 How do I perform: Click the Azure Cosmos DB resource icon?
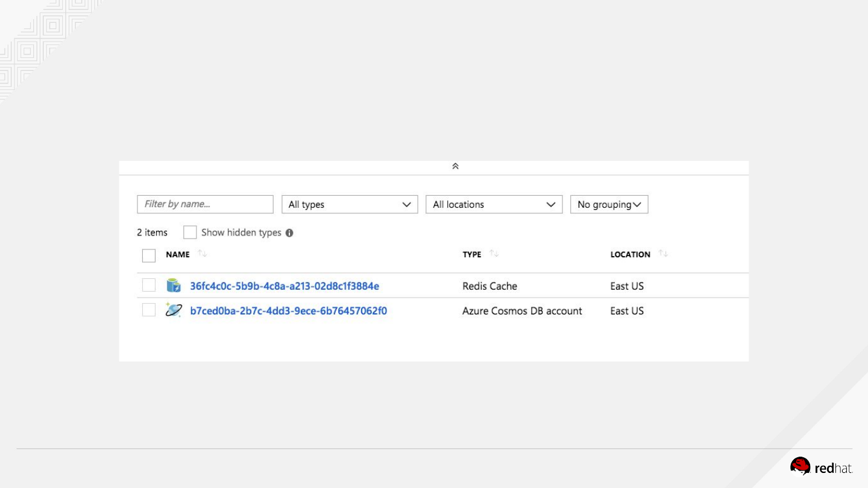[x=174, y=310]
